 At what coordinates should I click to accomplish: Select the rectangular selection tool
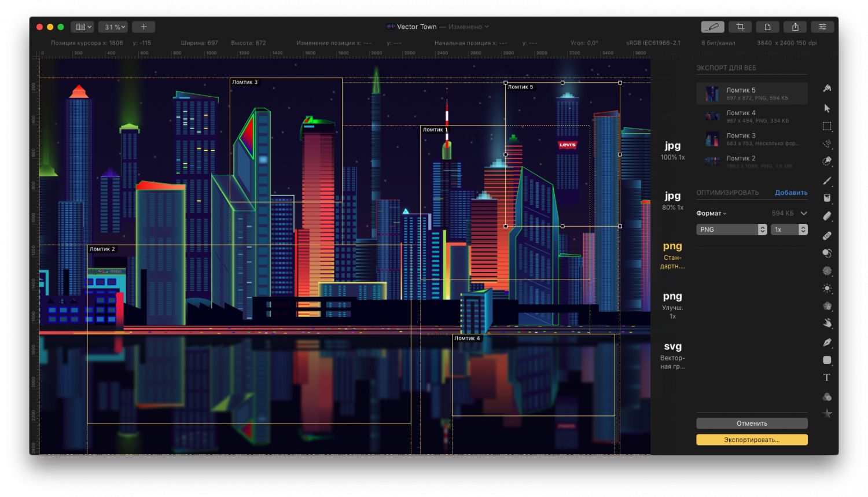(x=827, y=126)
